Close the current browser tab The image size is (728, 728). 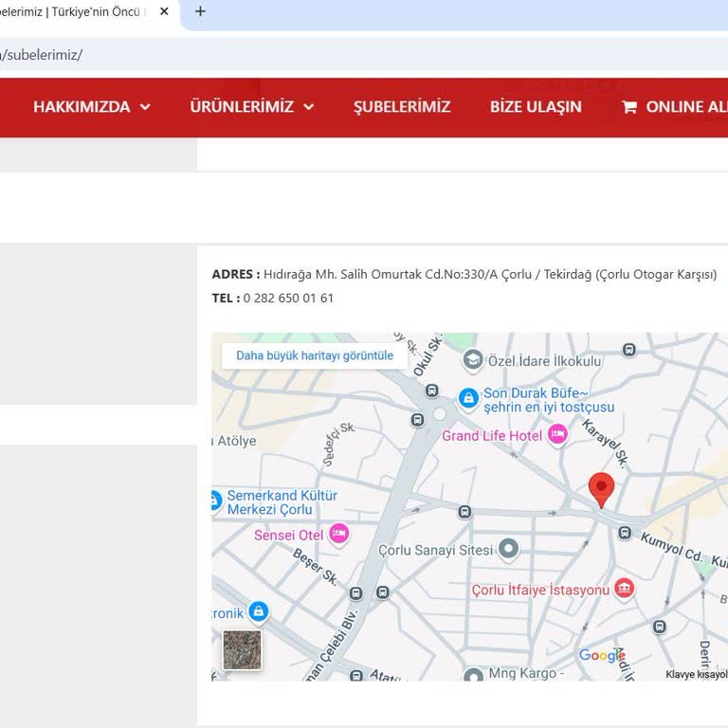164,12
